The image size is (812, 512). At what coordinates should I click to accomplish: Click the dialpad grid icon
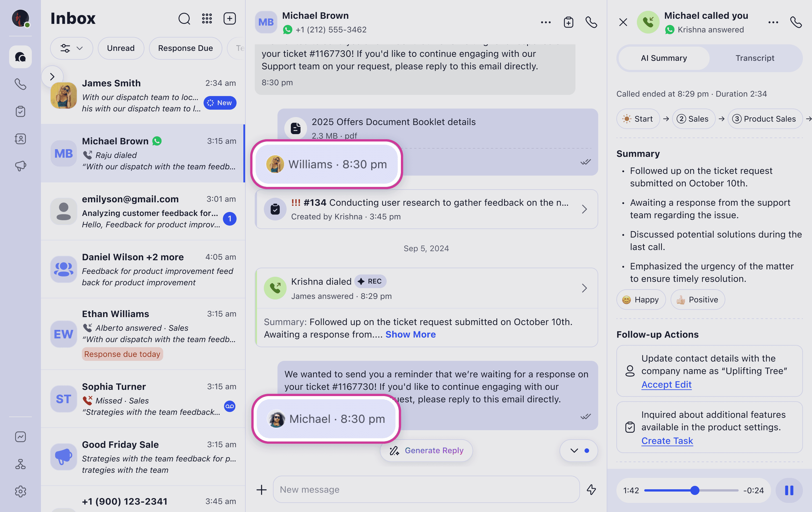pyautogui.click(x=207, y=19)
